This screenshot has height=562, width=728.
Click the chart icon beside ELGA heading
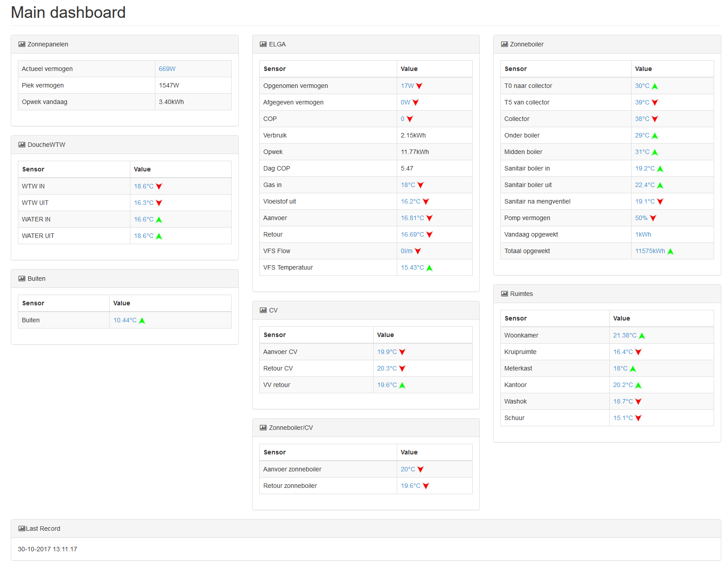263,44
